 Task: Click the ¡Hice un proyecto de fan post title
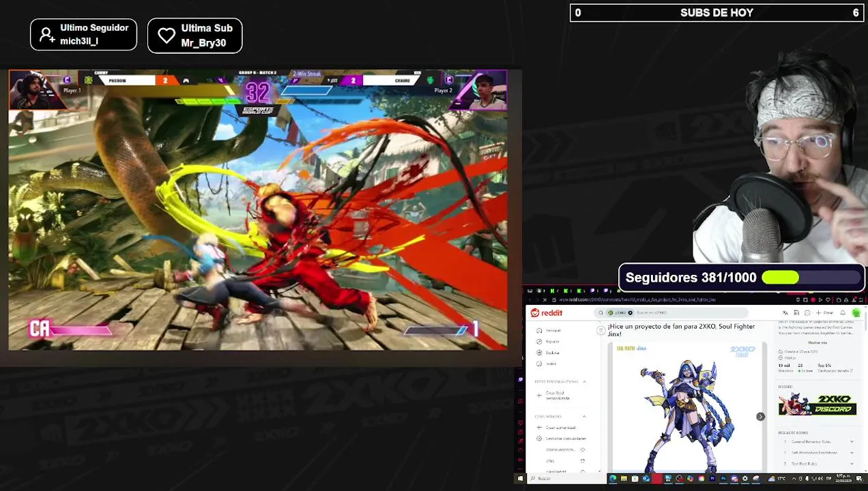pos(681,330)
